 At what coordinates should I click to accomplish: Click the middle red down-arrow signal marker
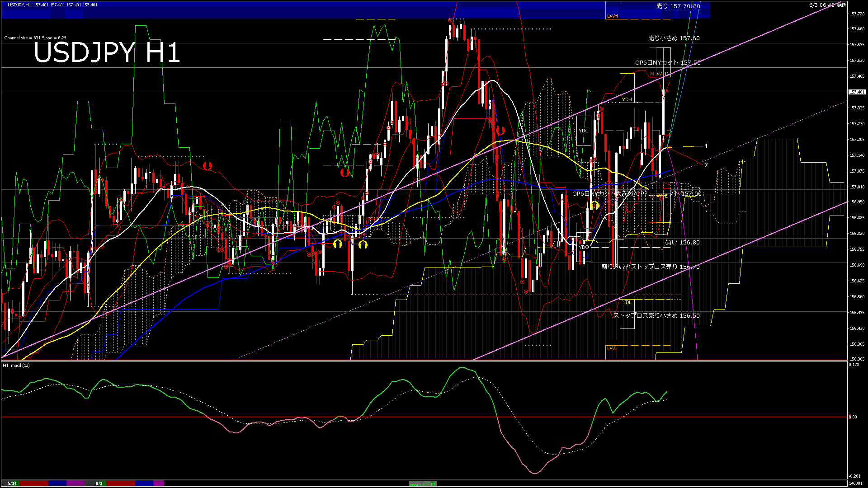click(x=345, y=172)
